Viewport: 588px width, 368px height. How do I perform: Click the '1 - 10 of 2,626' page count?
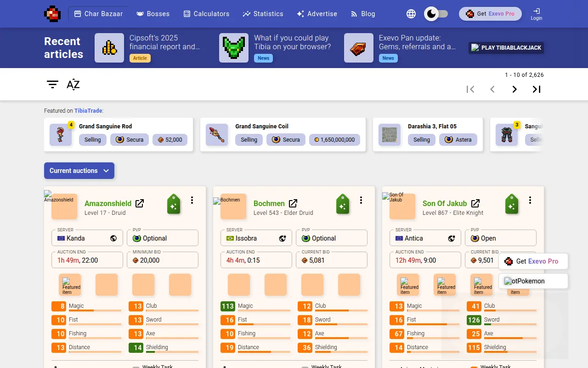coord(524,75)
